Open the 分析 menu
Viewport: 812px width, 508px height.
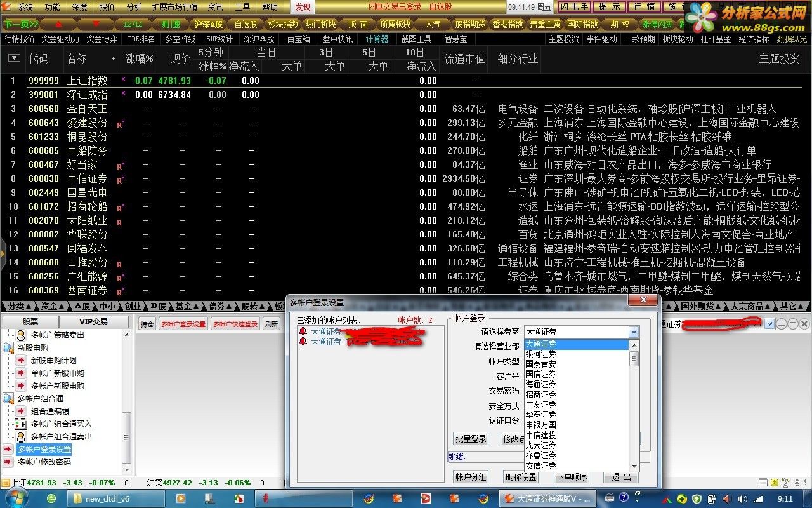point(134,7)
